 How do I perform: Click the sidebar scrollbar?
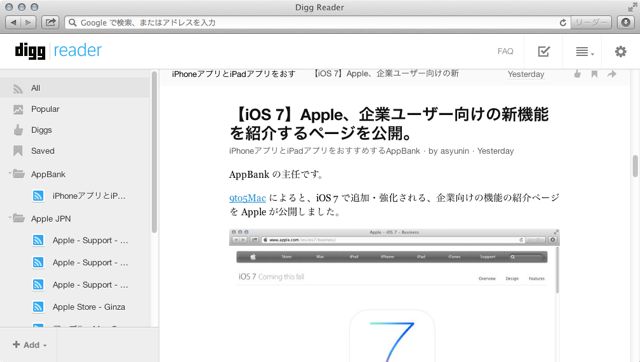click(x=154, y=152)
